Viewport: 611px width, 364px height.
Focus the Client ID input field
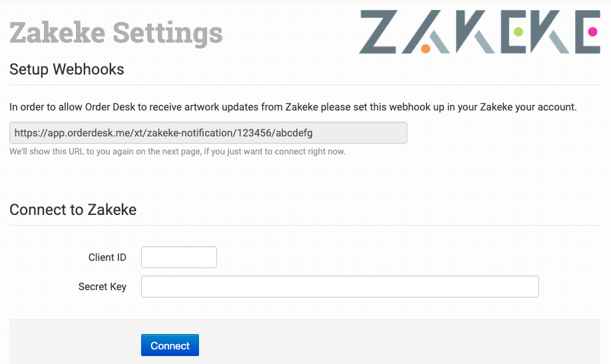click(179, 258)
